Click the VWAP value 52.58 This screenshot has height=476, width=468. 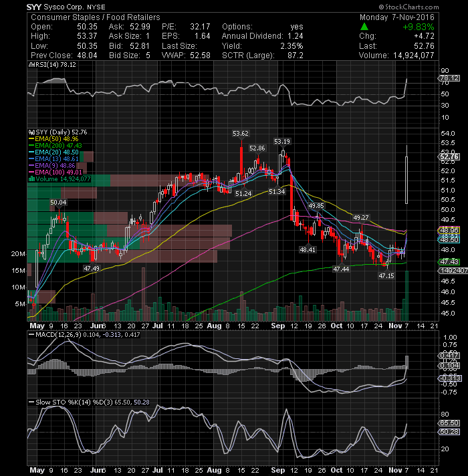click(201, 55)
